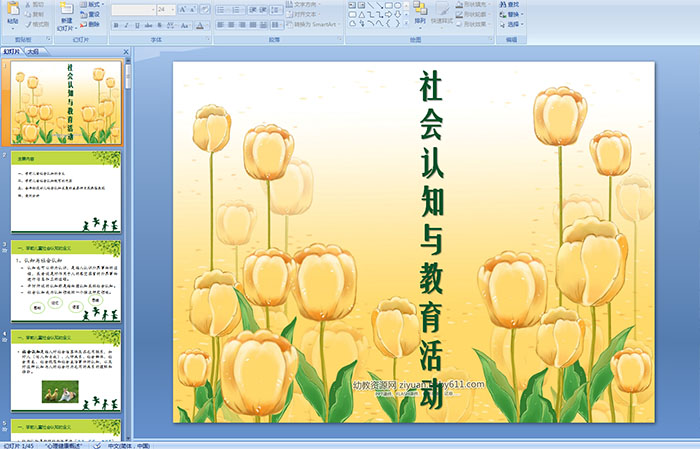Switch to the Slides (幻灯片) pane tab
The height and width of the screenshot is (449, 700).
(x=12, y=52)
